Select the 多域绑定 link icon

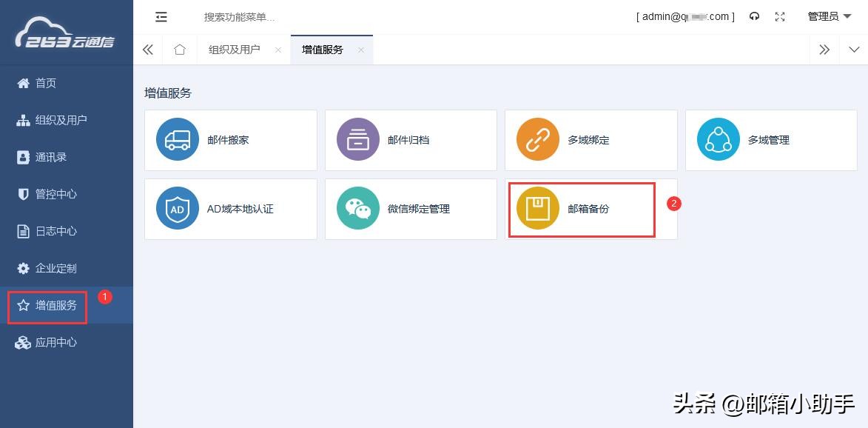click(538, 140)
